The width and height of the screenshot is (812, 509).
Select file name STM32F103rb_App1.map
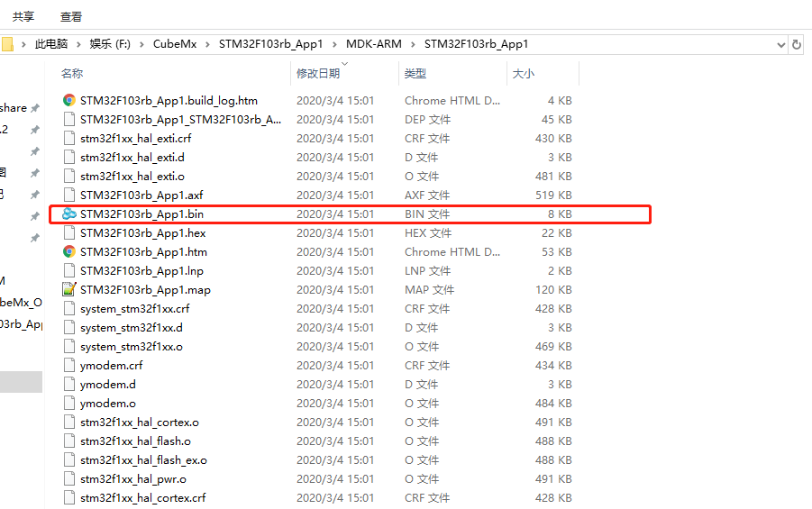[145, 290]
